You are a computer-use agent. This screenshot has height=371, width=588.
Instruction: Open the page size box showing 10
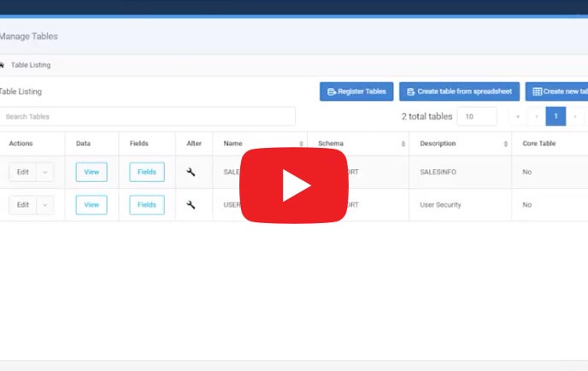pyautogui.click(x=477, y=116)
